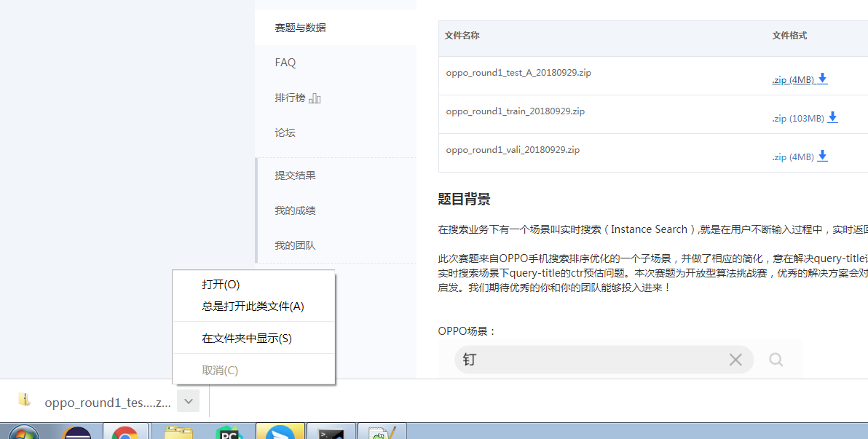Click the zip file icon in the download bar
The image size is (868, 439).
coord(25,400)
